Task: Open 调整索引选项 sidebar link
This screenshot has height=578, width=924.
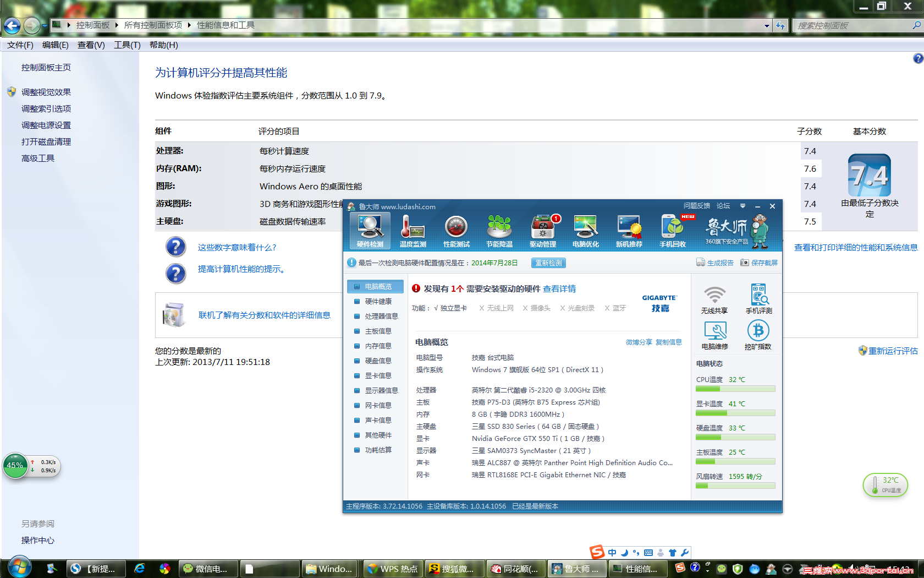Action: click(46, 108)
